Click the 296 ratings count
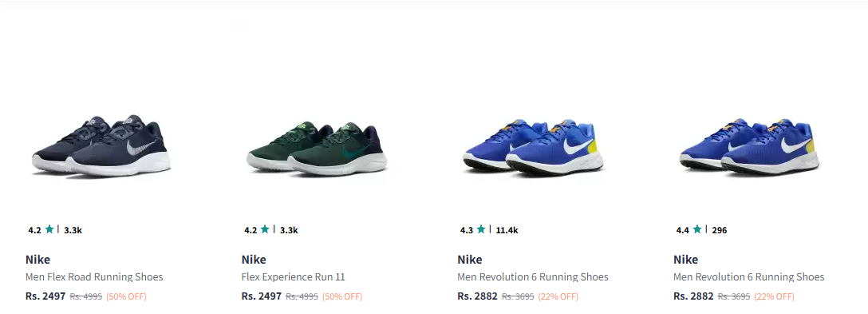Image resolution: width=868 pixels, height=314 pixels. pyautogui.click(x=719, y=229)
